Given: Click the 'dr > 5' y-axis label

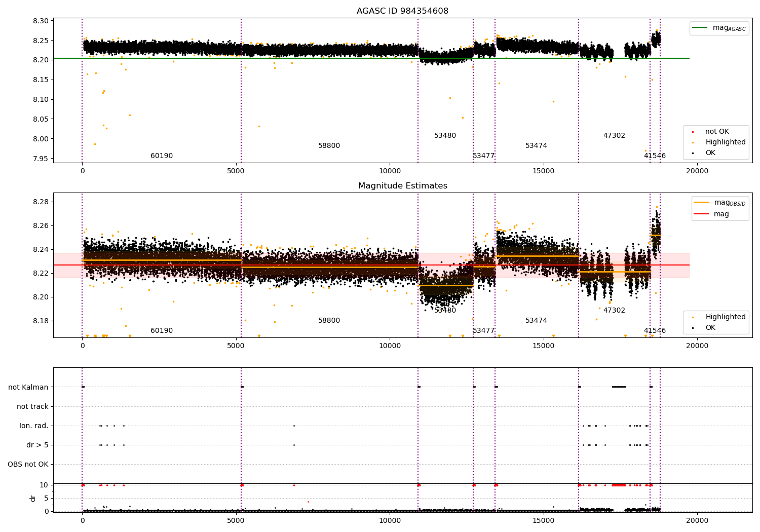Looking at the screenshot, I should [37, 445].
